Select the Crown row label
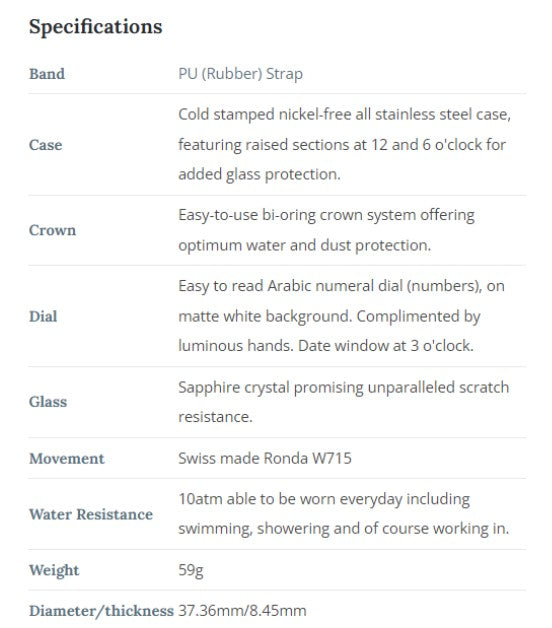The height and width of the screenshot is (628, 552). click(x=52, y=230)
